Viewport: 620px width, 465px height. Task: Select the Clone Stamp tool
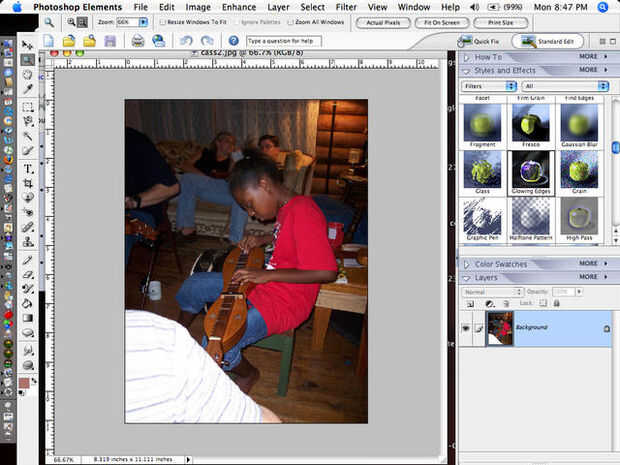click(27, 242)
